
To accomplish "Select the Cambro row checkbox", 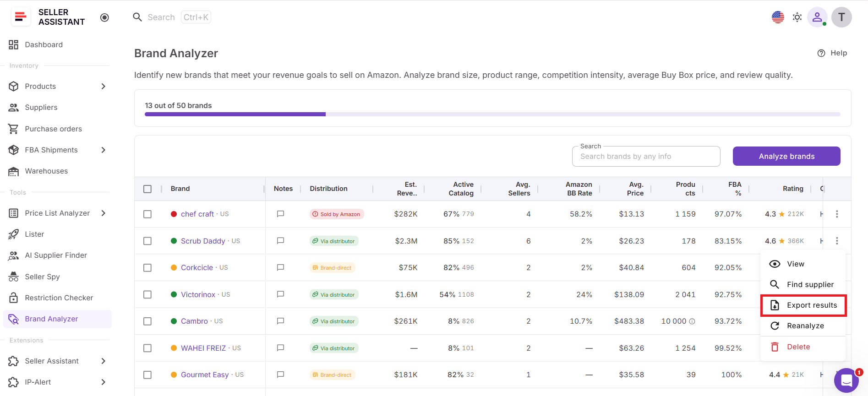I will pos(147,321).
